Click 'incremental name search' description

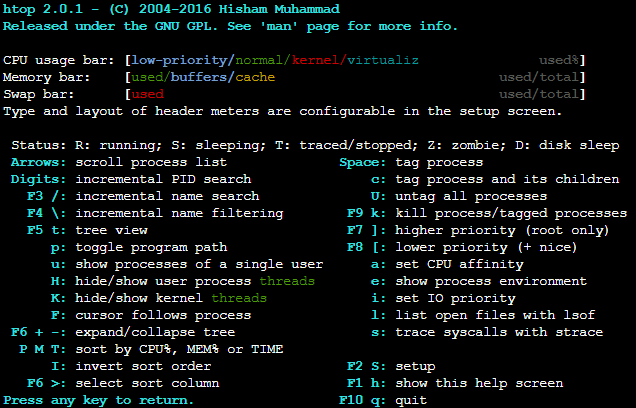[167, 197]
